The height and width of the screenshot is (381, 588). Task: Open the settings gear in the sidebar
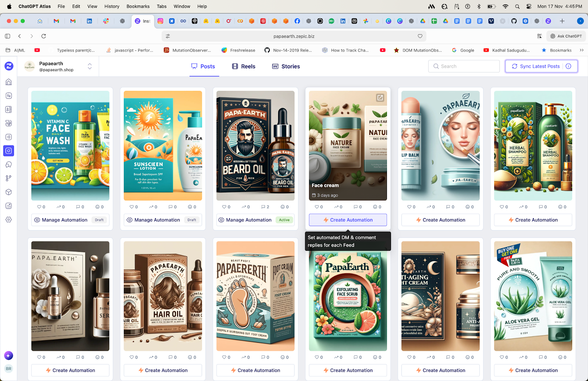(9, 220)
